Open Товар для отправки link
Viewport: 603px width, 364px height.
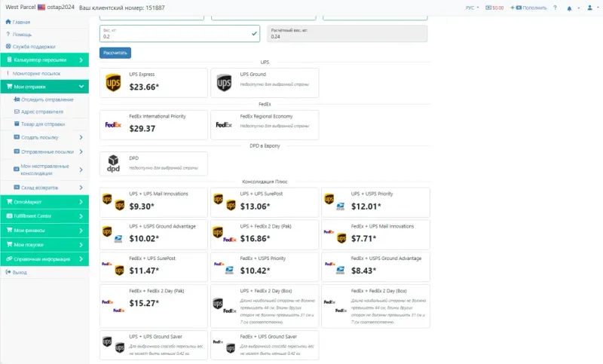point(43,124)
